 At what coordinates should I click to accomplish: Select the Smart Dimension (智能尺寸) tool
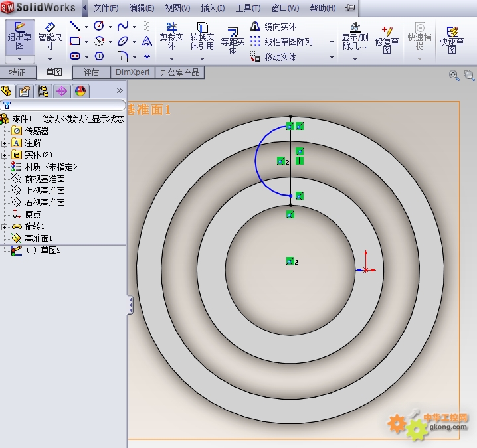click(50, 37)
